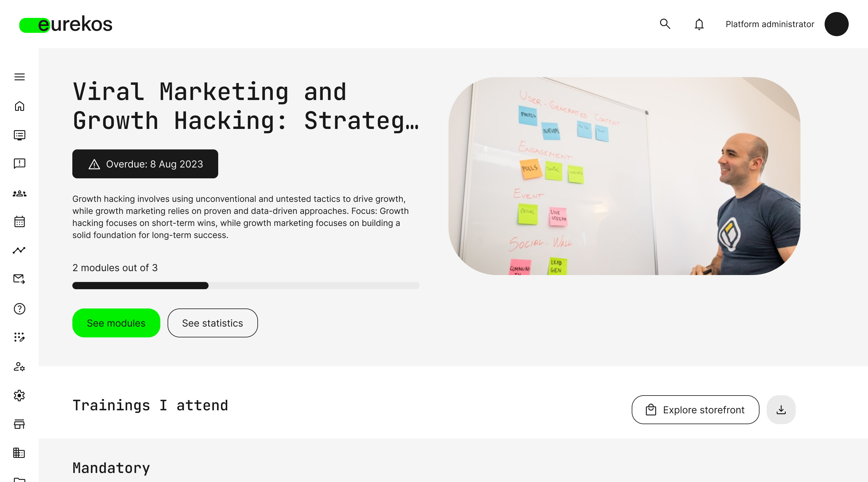Open the search magnifier icon

coord(665,24)
